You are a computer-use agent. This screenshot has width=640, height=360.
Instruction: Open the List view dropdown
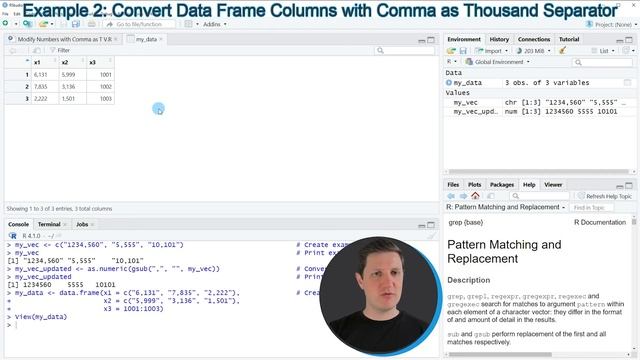pos(603,51)
